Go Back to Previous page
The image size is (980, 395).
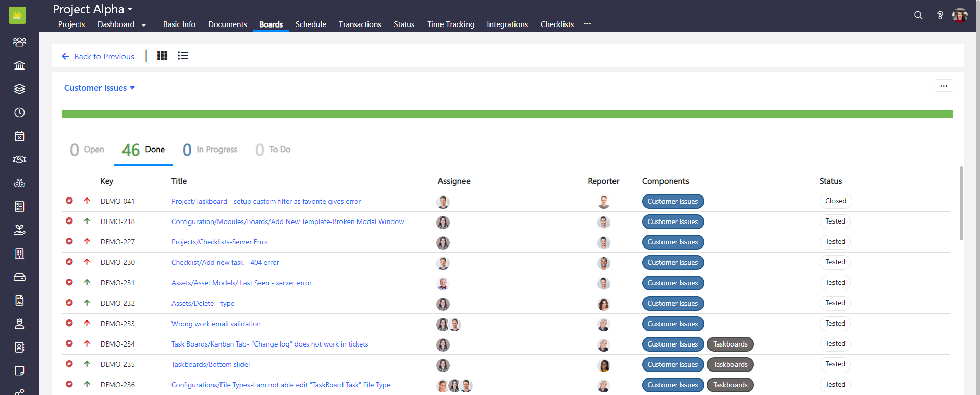(98, 56)
